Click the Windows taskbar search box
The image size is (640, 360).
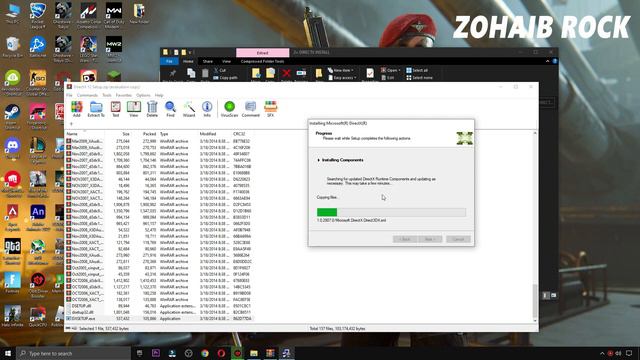click(x=73, y=353)
